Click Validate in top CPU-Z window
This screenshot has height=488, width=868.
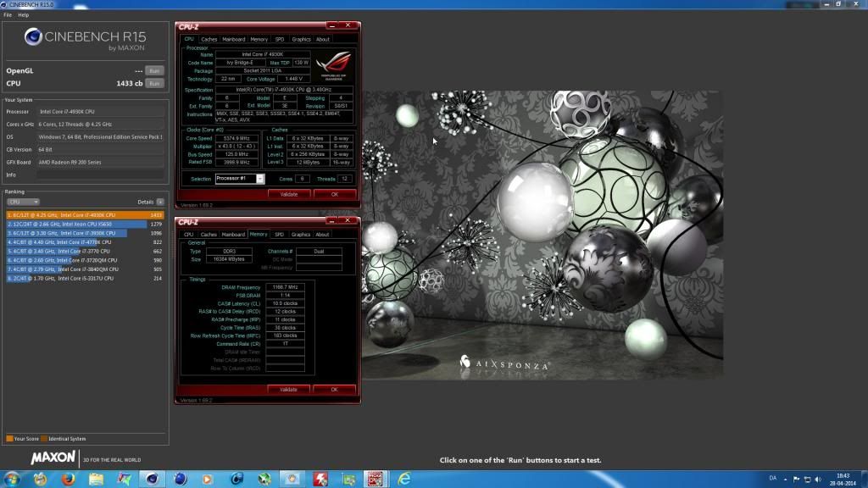[288, 194]
